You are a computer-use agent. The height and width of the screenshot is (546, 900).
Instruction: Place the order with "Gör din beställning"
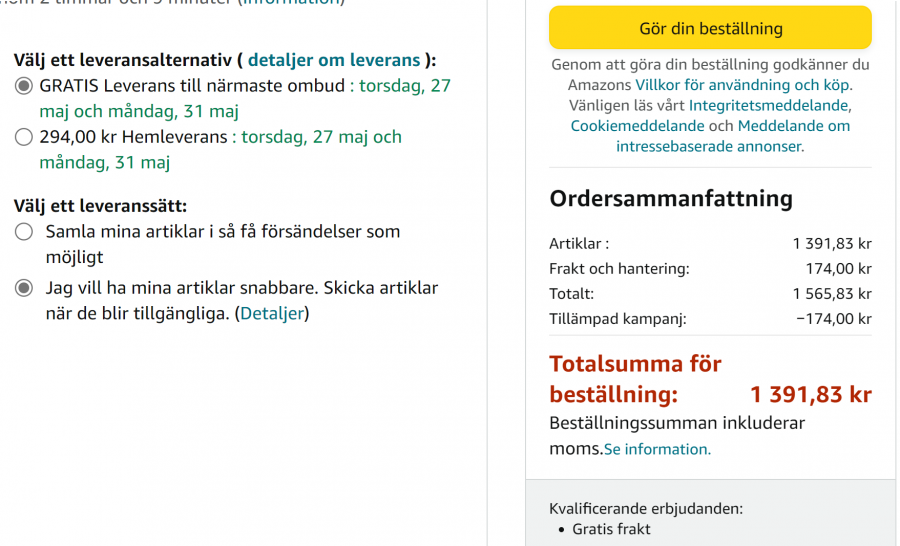[710, 28]
